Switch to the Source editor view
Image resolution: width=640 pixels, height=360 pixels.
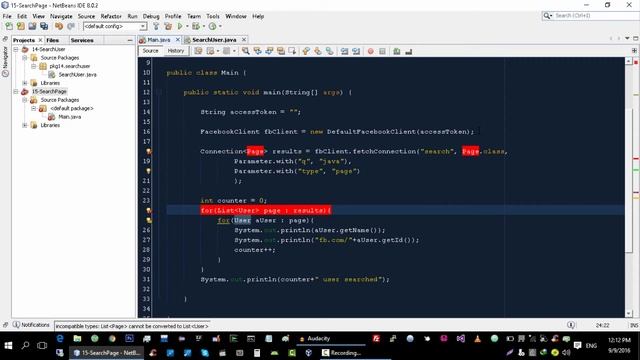click(x=150, y=51)
